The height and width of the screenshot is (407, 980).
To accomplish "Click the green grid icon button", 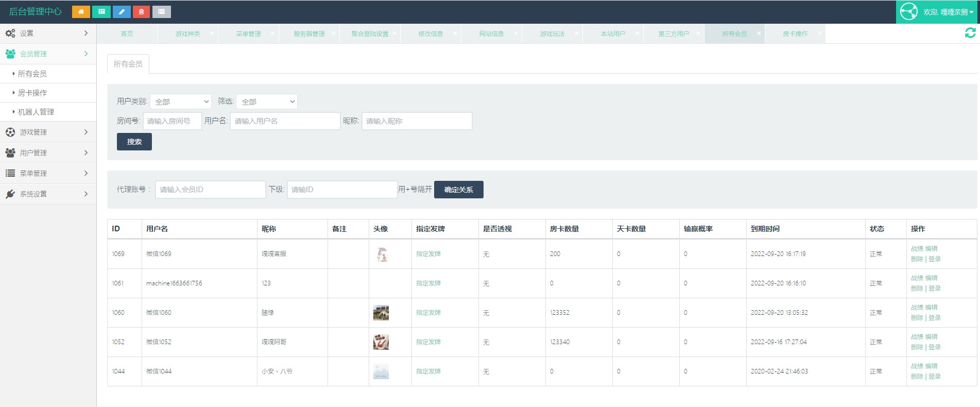I will (x=101, y=11).
